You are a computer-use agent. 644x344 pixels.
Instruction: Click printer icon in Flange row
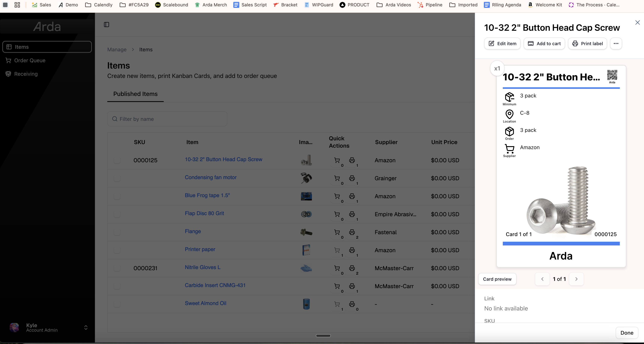[x=352, y=232]
